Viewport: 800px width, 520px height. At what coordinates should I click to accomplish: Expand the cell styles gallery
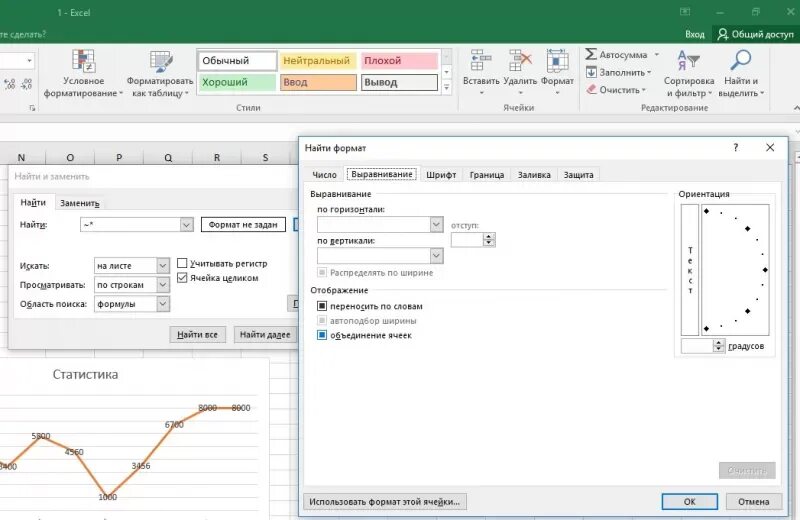pyautogui.click(x=446, y=88)
